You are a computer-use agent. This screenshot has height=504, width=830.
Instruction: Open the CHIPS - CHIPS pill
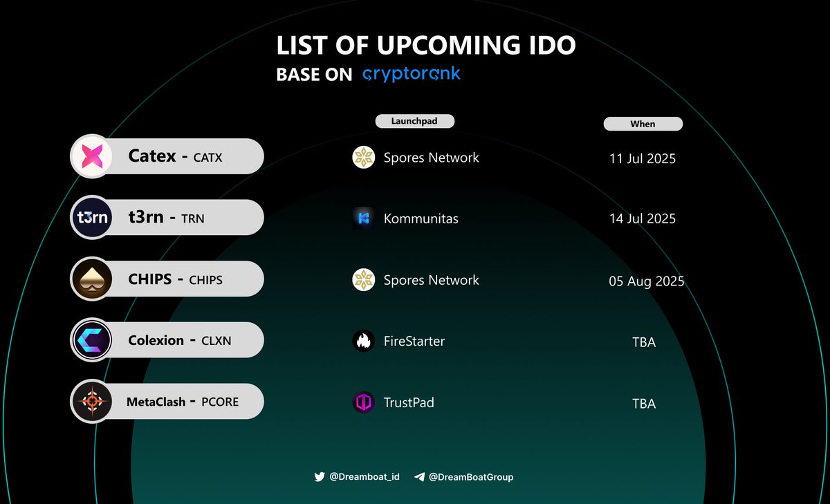167,279
